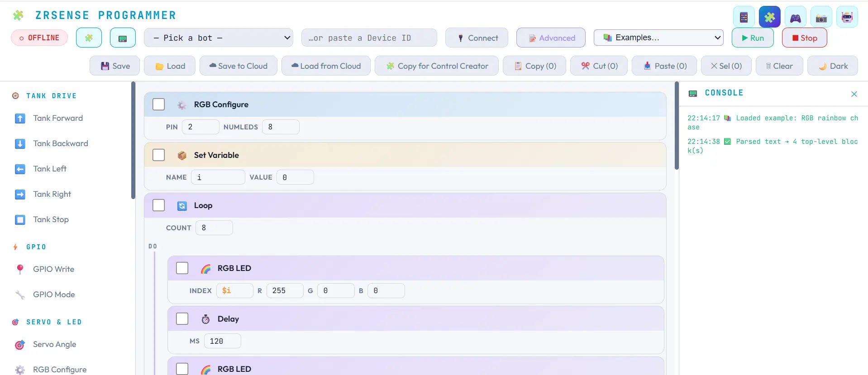868x375 pixels.
Task: Open the gamepad controller icon
Action: [795, 17]
